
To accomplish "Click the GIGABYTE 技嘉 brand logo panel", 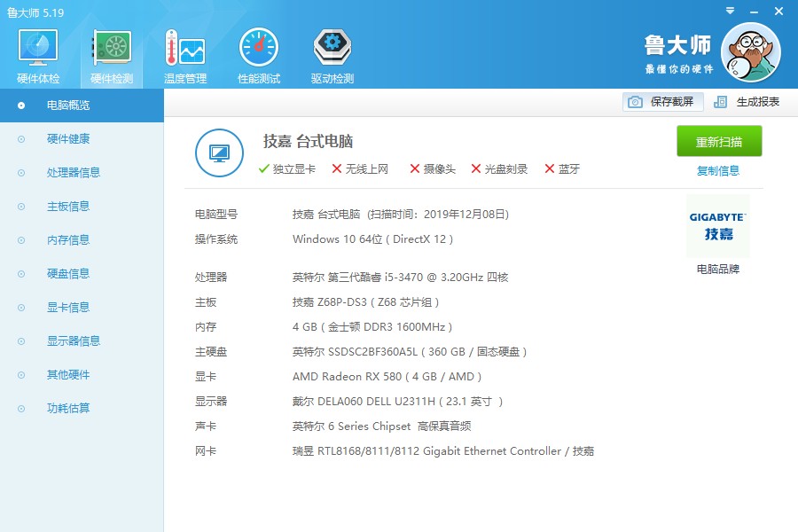I will pos(716,225).
